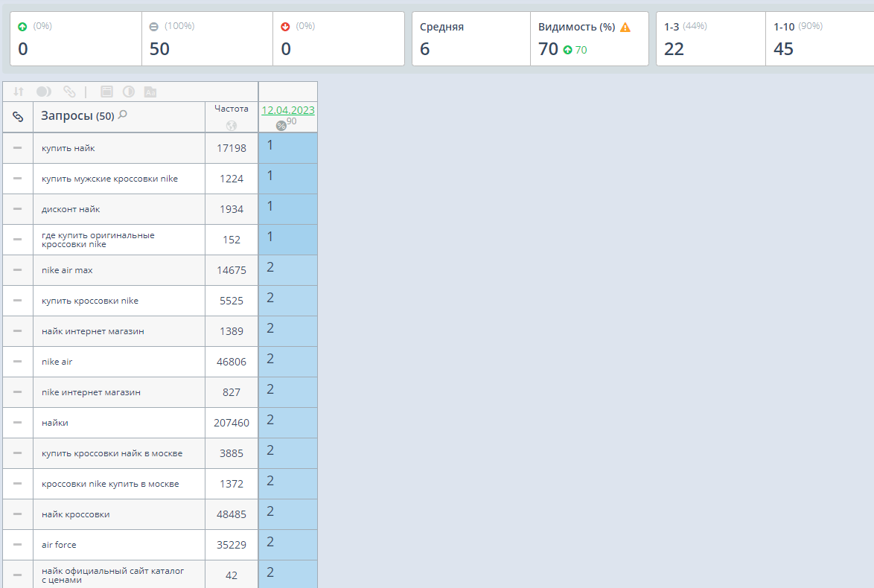The image size is (874, 588).
Task: Click the Aa folder icon in toolbar
Action: coord(150,92)
